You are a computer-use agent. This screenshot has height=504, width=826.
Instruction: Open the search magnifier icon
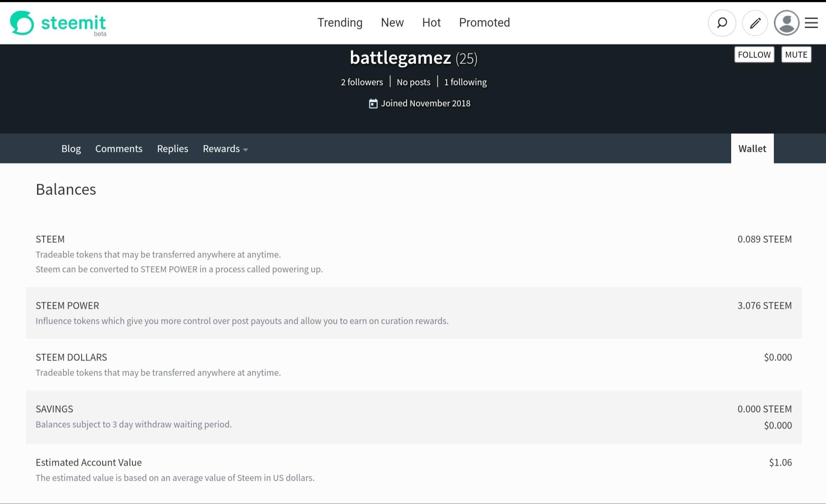pyautogui.click(x=722, y=23)
